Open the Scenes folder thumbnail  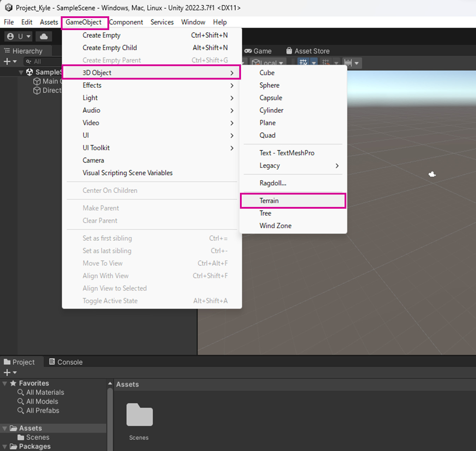click(139, 415)
